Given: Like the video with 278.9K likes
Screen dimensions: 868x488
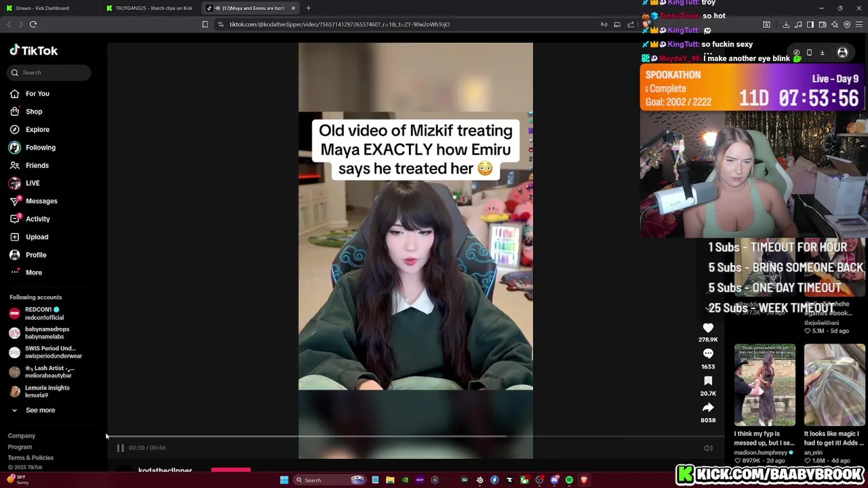Looking at the screenshot, I should point(708,328).
